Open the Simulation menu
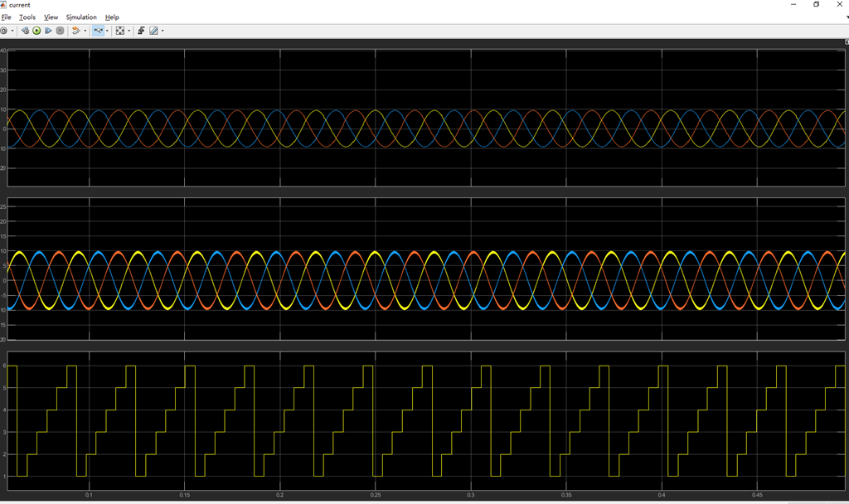 81,17
